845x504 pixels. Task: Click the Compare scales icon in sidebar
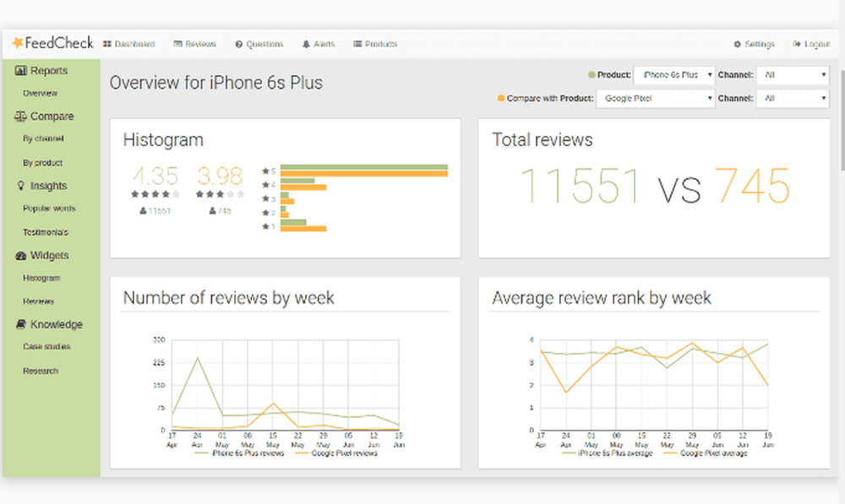(20, 117)
